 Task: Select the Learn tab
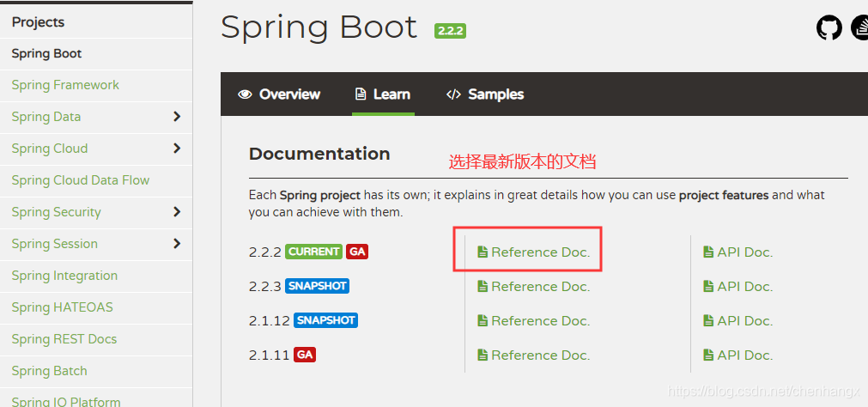[383, 94]
